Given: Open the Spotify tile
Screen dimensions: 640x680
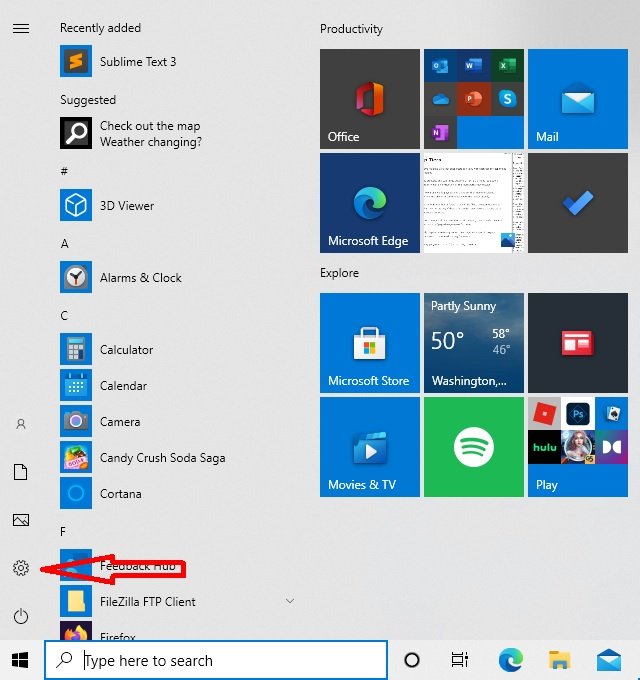Looking at the screenshot, I should click(473, 447).
